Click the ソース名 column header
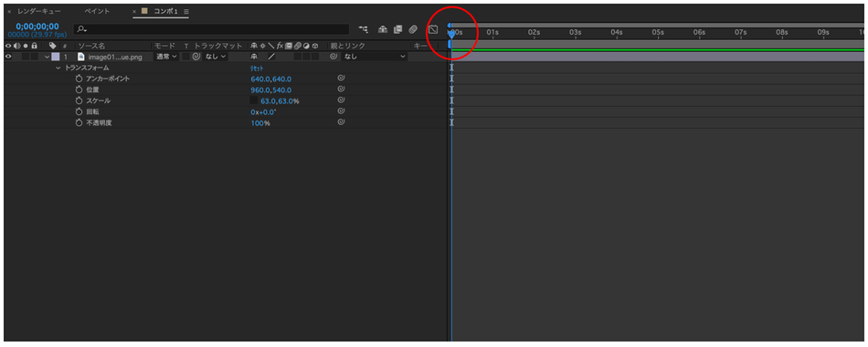Image resolution: width=868 pixels, height=347 pixels. [91, 46]
